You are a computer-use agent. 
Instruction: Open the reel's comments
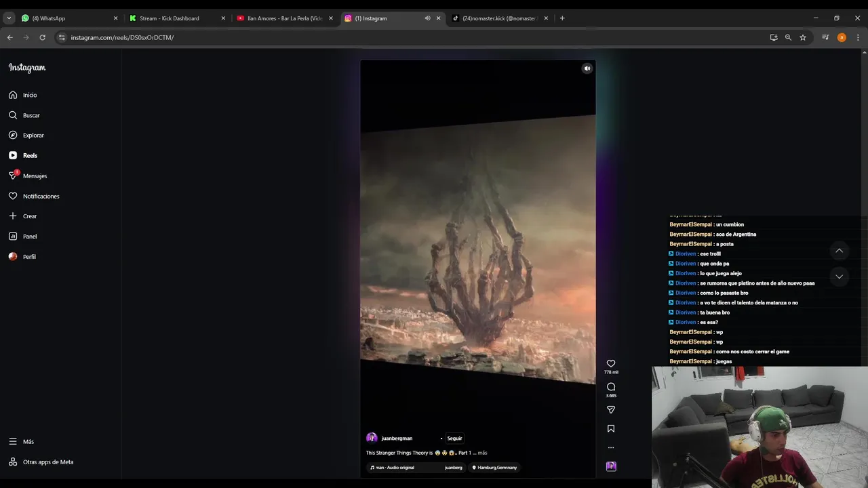tap(611, 387)
